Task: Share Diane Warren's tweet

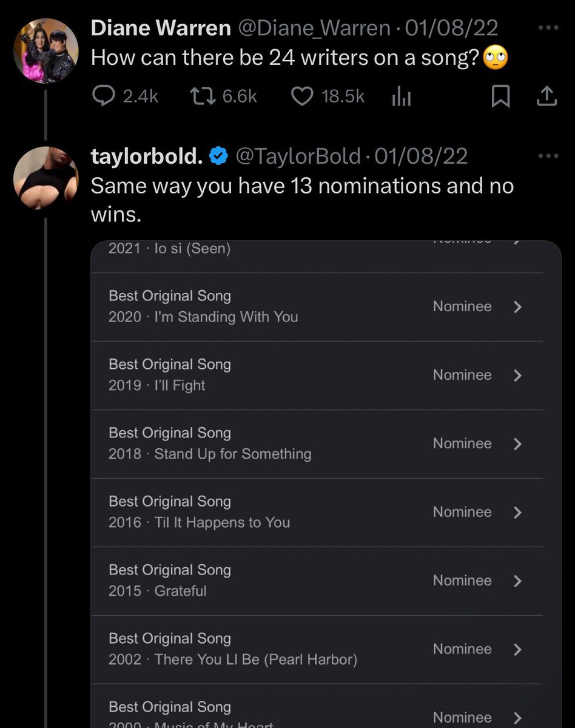Action: pyautogui.click(x=547, y=97)
